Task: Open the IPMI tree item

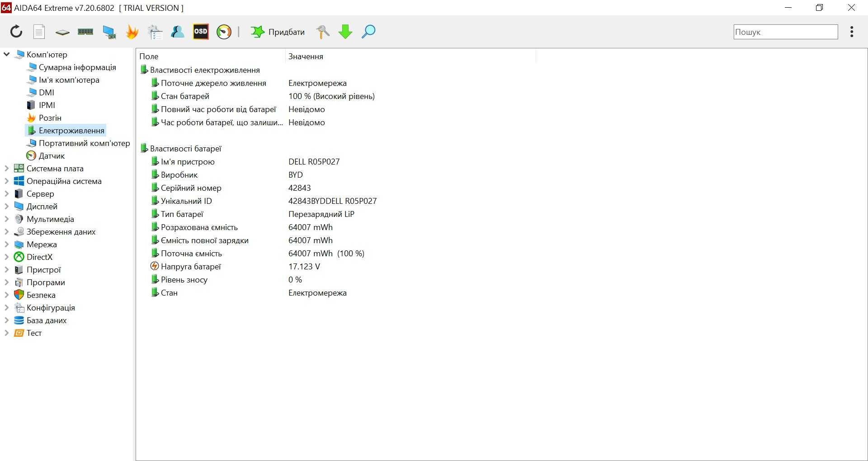Action: pyautogui.click(x=47, y=105)
